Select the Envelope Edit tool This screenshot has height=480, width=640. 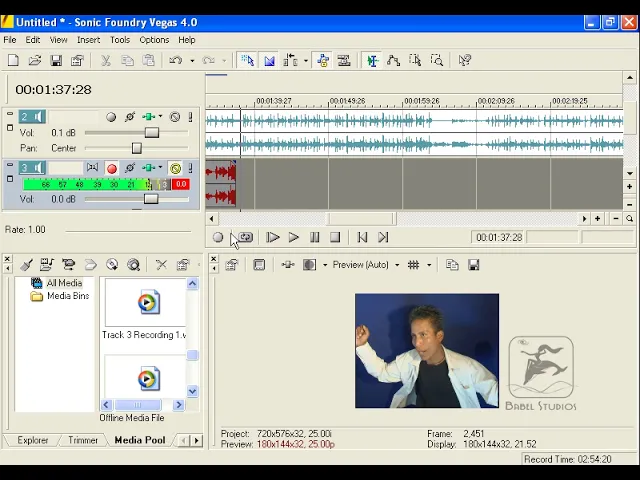(393, 60)
